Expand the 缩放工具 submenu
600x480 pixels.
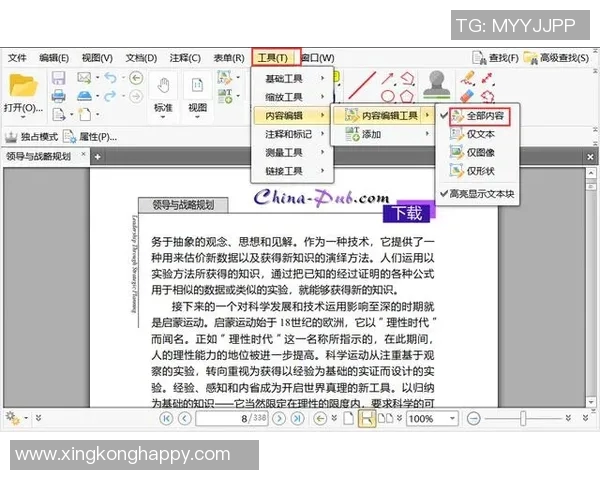point(292,97)
